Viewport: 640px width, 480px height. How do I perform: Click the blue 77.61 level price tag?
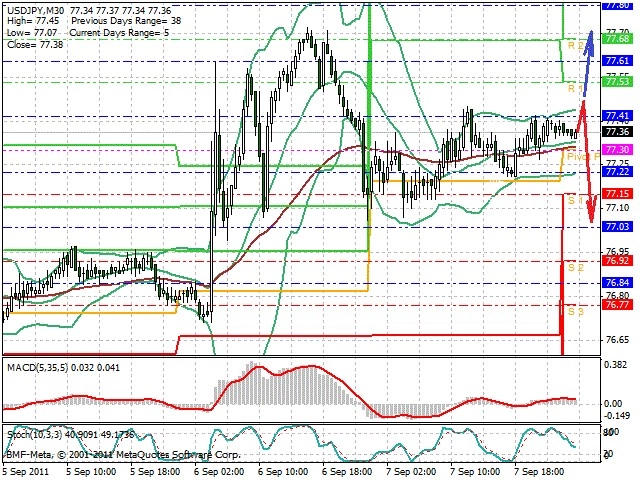618,61
